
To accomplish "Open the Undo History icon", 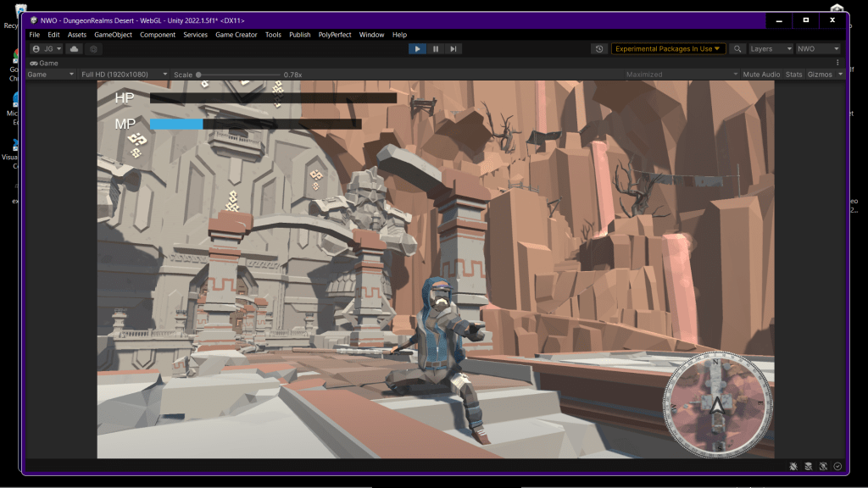I will click(x=600, y=49).
